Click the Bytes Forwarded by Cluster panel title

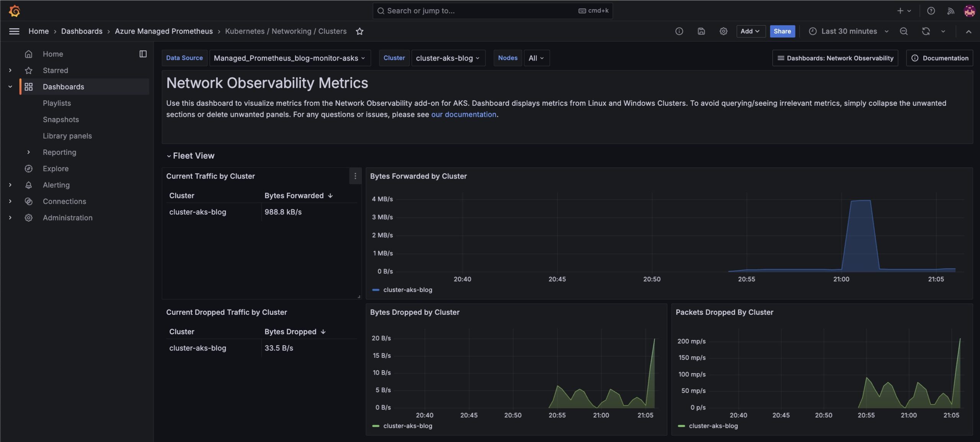coord(418,176)
